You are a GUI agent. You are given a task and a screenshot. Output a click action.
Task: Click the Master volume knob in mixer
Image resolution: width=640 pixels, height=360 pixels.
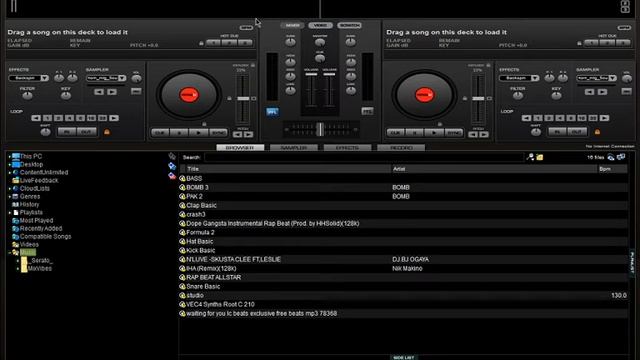pyautogui.click(x=320, y=42)
